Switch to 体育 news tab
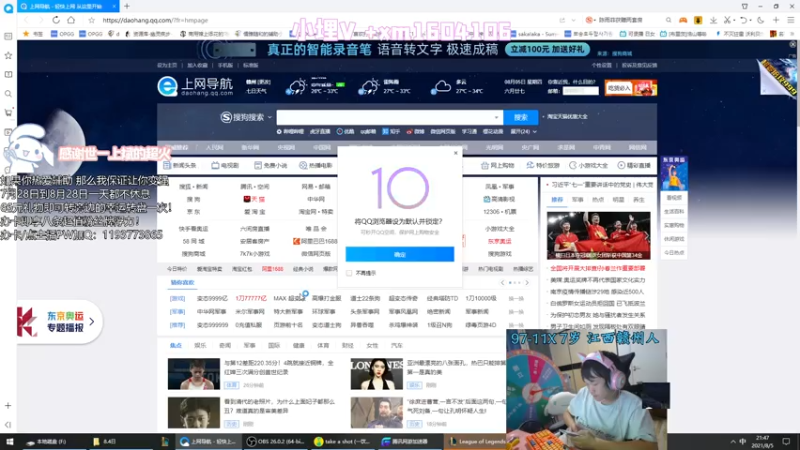800x450 pixels. point(323,345)
